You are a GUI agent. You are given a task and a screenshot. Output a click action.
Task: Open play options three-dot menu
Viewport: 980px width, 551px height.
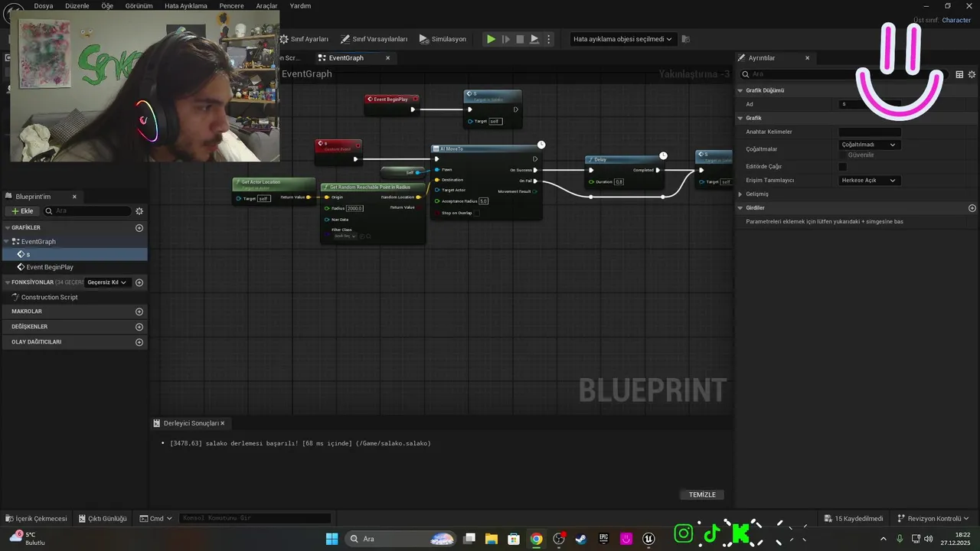pos(548,39)
